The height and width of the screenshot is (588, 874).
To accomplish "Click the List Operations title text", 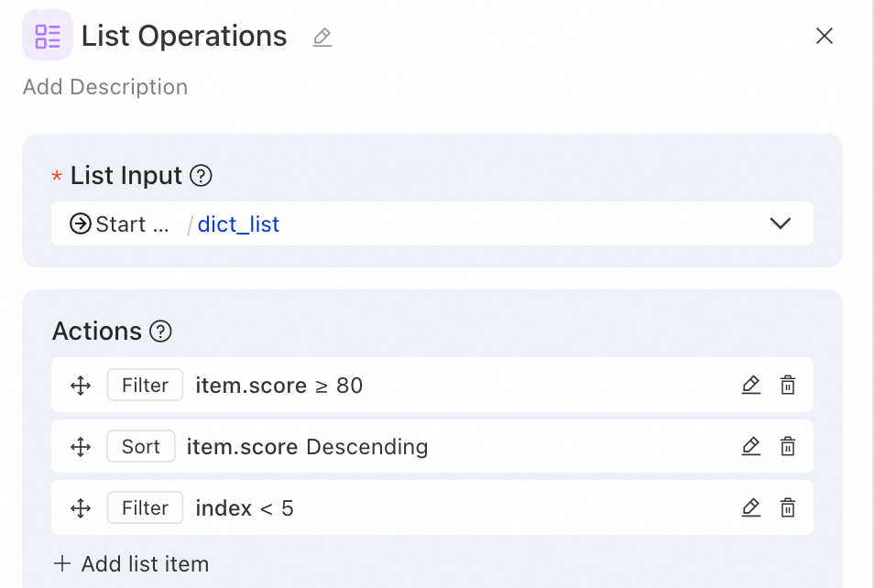I will [184, 37].
